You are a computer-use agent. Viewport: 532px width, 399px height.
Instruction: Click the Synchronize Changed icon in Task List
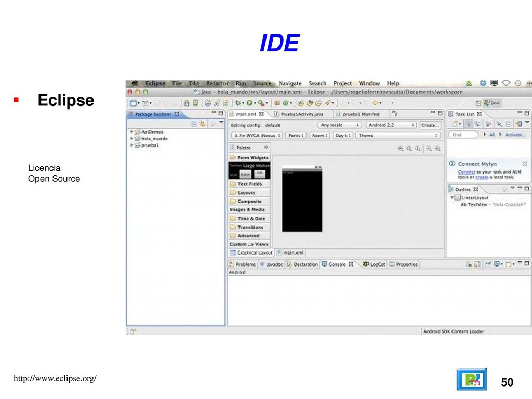[x=518, y=124]
